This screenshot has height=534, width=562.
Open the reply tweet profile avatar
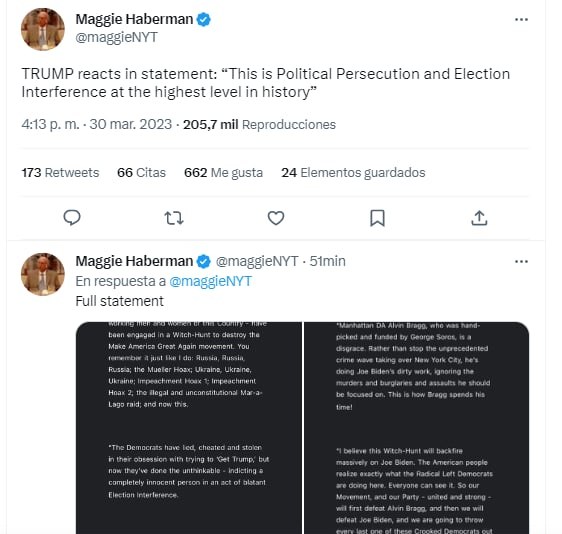pyautogui.click(x=43, y=274)
